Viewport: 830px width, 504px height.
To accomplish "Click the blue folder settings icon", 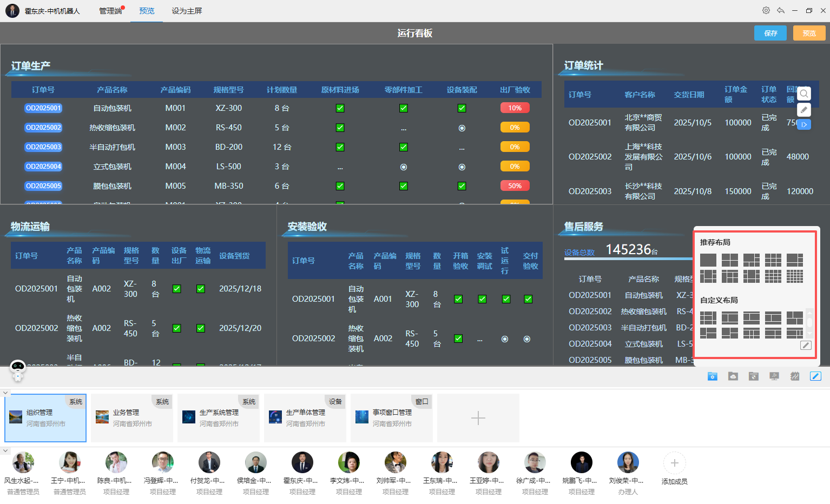I will pos(712,376).
